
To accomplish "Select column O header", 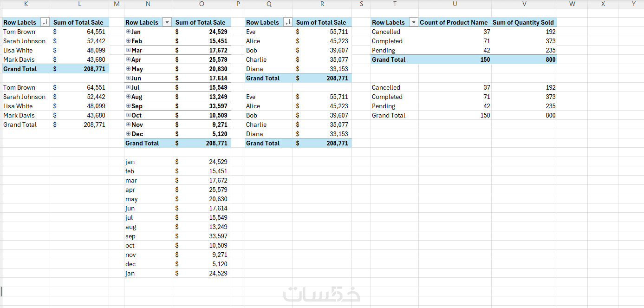I will click(x=202, y=4).
